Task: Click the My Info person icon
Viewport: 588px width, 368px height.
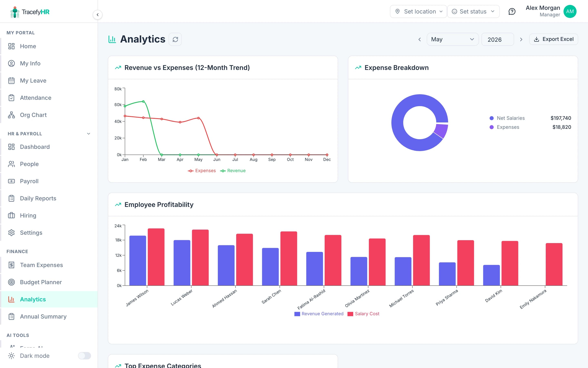Action: pyautogui.click(x=11, y=63)
